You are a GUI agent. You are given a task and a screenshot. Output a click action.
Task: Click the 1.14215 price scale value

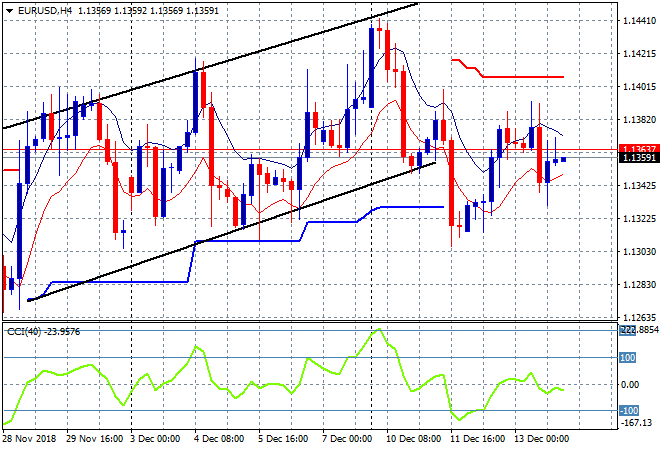[x=639, y=54]
